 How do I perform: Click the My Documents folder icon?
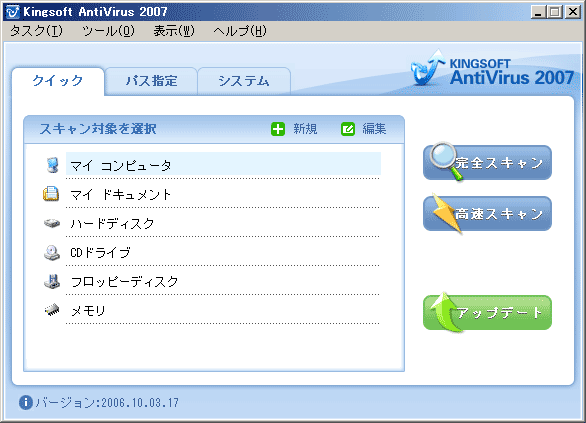point(51,194)
